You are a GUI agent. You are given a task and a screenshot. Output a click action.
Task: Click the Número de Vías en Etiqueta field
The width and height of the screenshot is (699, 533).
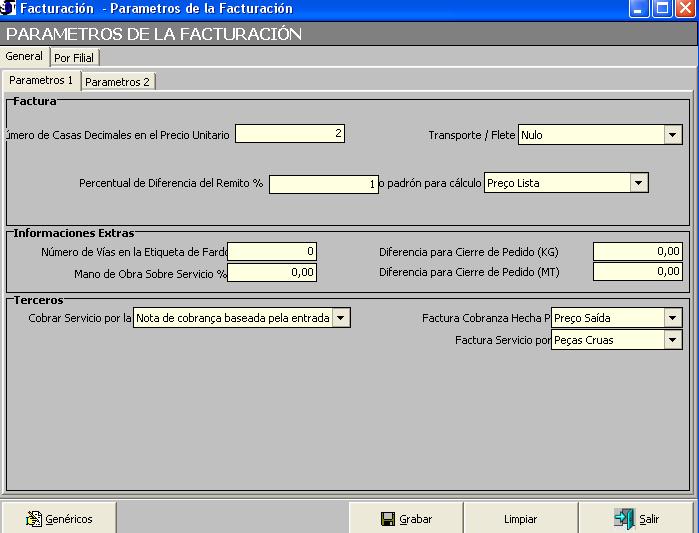[x=272, y=251]
